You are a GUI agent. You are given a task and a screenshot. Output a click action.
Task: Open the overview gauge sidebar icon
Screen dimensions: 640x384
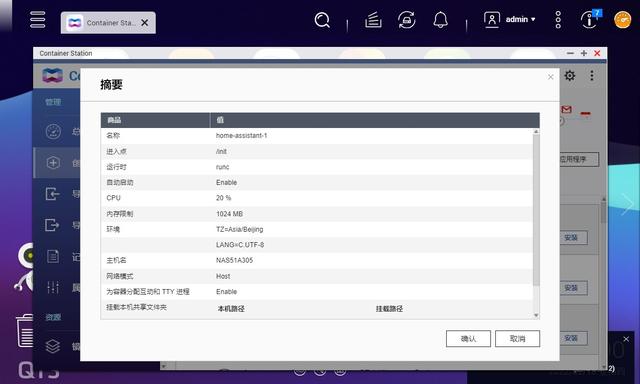53,131
